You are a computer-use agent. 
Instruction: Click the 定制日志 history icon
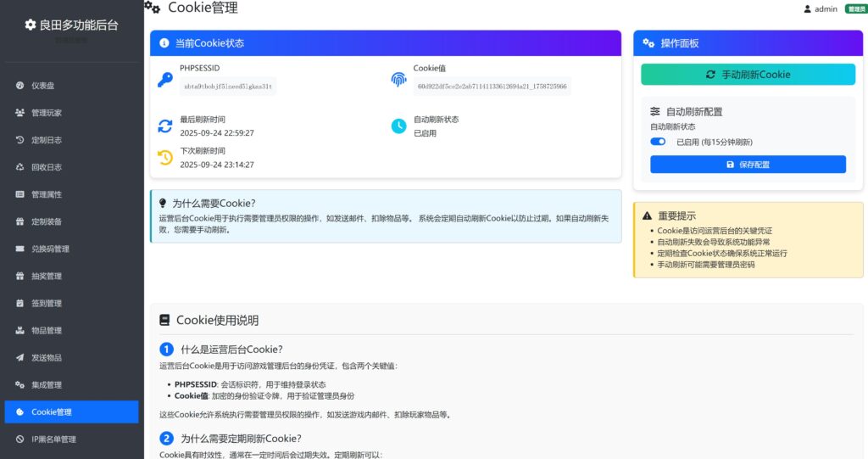pyautogui.click(x=20, y=140)
